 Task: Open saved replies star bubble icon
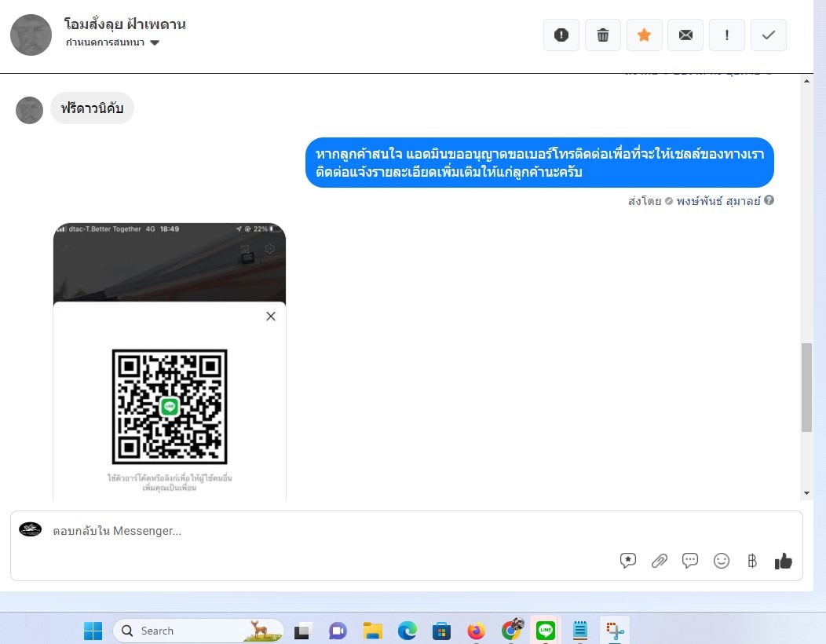point(628,561)
